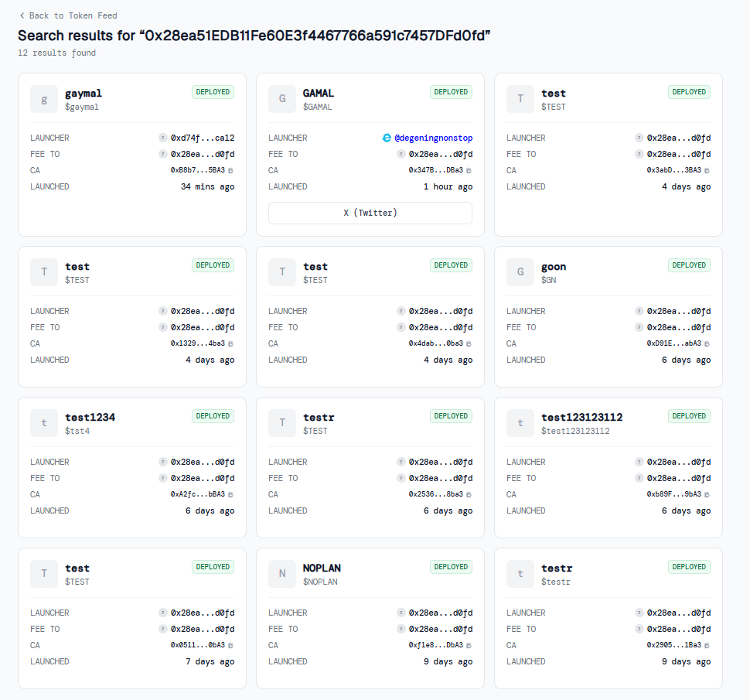Select the $tst4 ticker text
The width and height of the screenshot is (750, 700).
point(77,431)
